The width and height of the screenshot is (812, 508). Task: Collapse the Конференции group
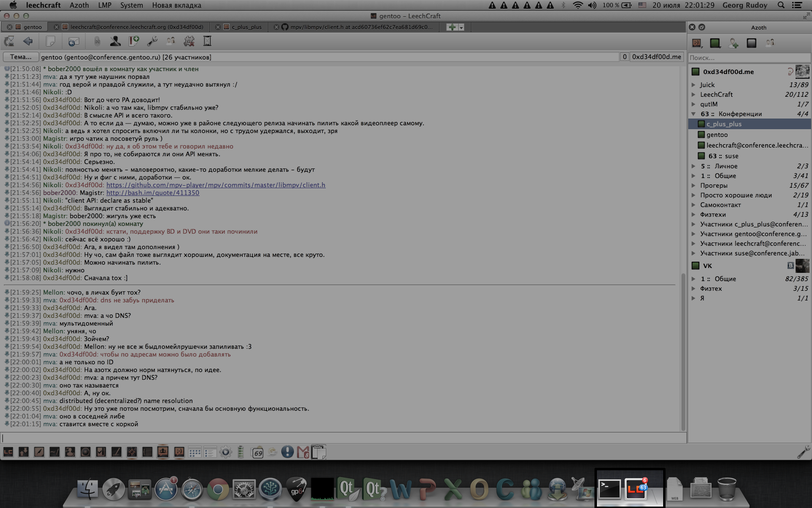[694, 114]
